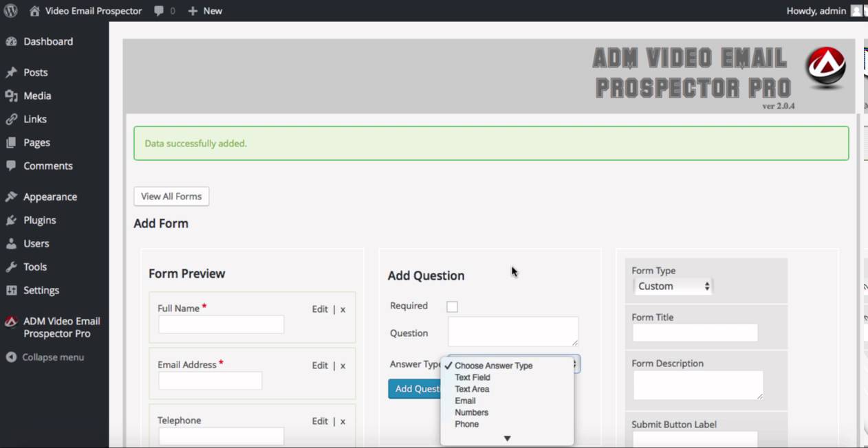Click the Tools wrench icon
This screenshot has height=448, width=868.
pos(11,267)
